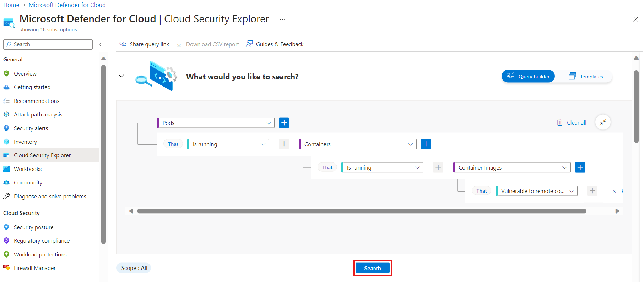This screenshot has width=644, height=282.
Task: Click the collapse arrows icon near Clear all
Action: pos(603,122)
